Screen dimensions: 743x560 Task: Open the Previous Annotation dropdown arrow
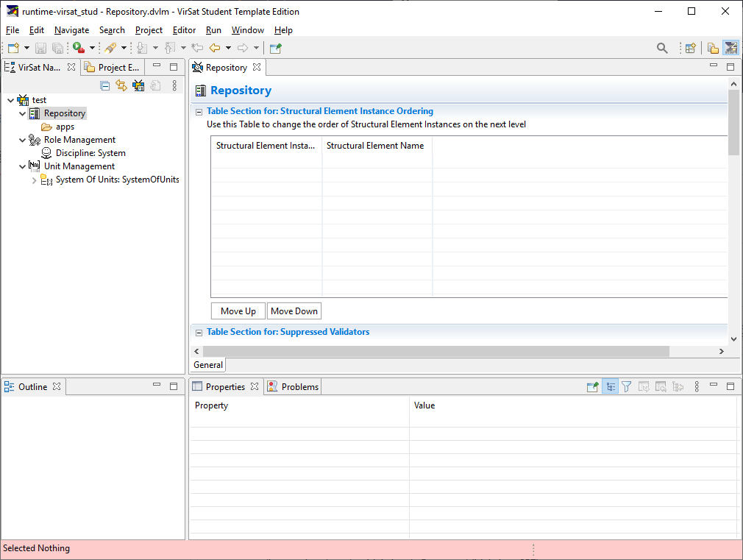(183, 48)
